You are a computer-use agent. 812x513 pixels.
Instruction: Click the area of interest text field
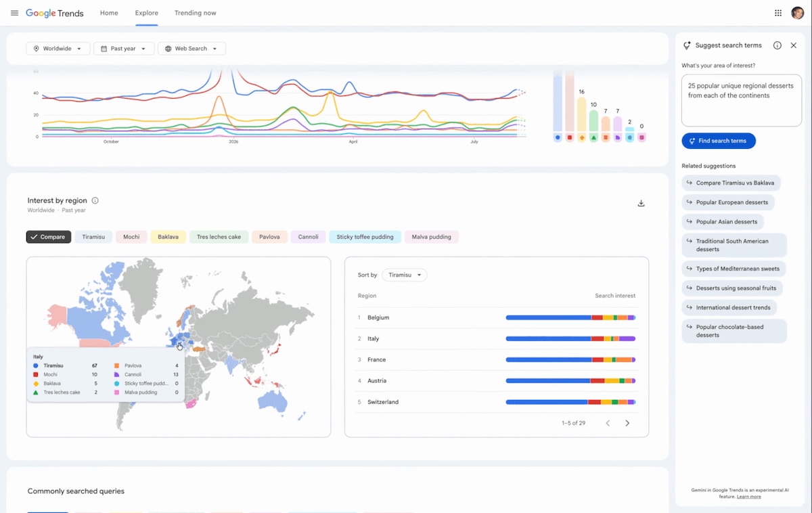pos(742,101)
